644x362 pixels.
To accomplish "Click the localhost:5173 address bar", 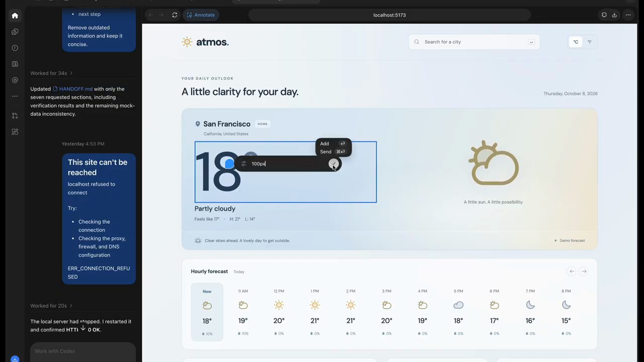I will click(x=389, y=15).
